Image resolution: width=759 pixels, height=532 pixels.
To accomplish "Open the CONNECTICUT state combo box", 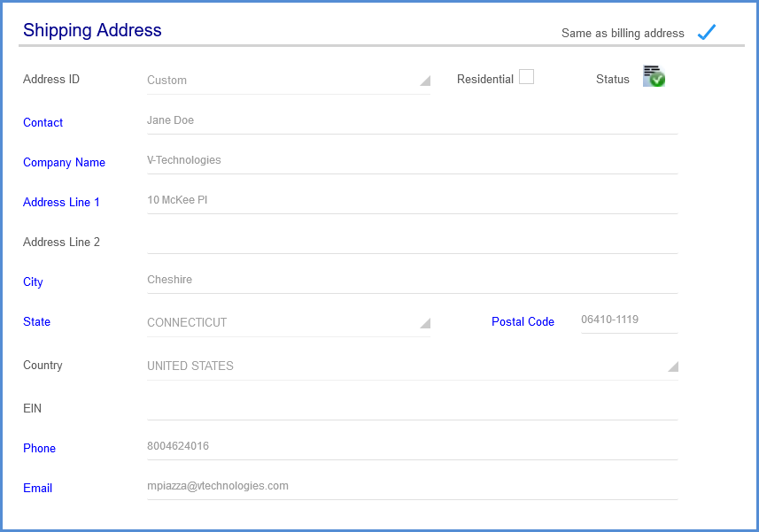I will pos(289,322).
